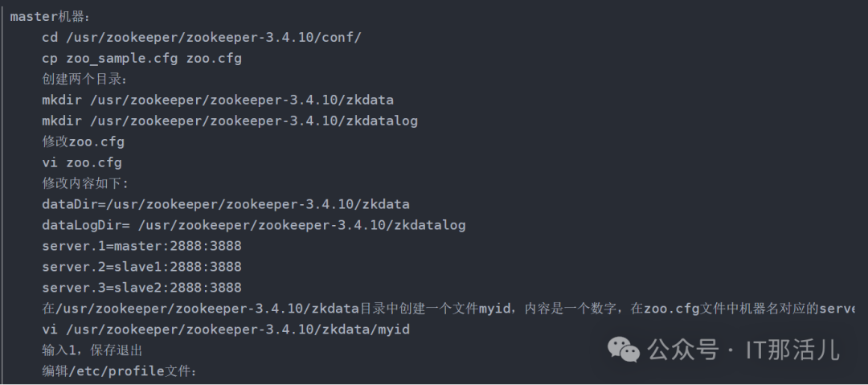Click the 'cp zoo_sample.cfg zoo.cfg' line
The height and width of the screenshot is (385, 868).
click(141, 59)
